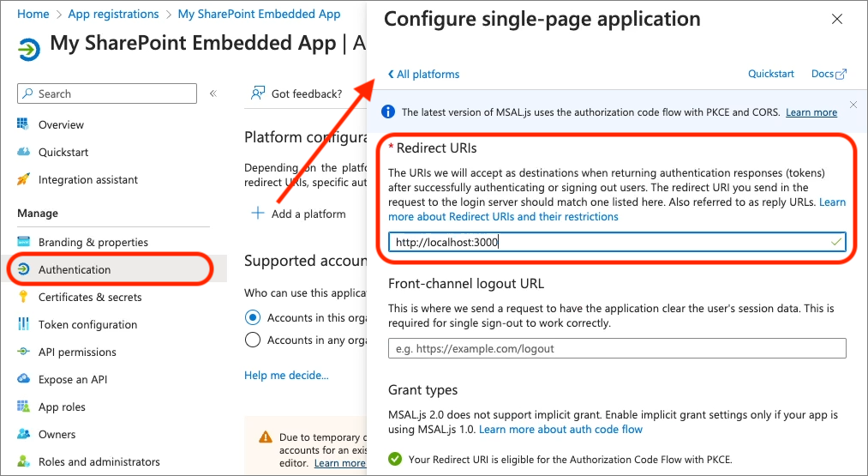Click Home breadcrumb link
This screenshot has width=868, height=476.
33,14
